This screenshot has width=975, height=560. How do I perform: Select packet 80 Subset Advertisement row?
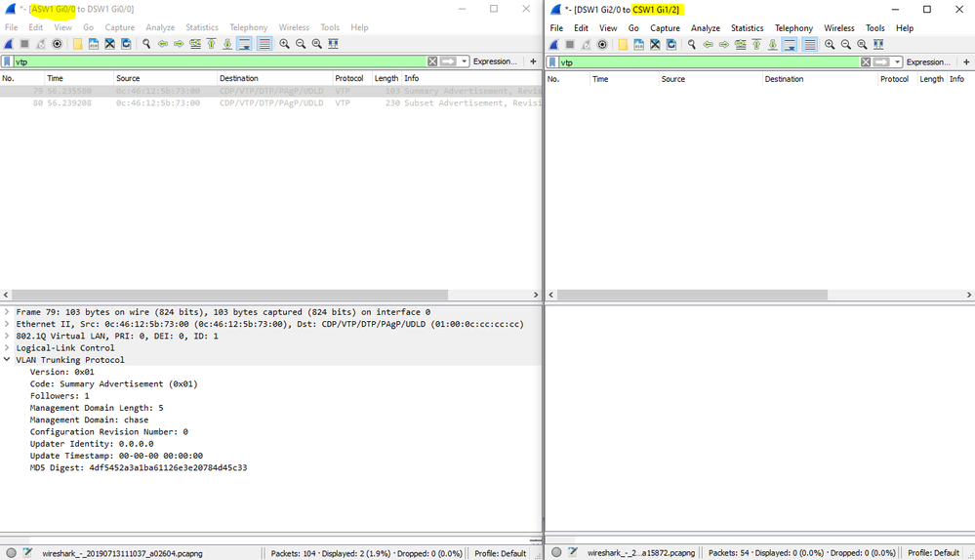271,103
